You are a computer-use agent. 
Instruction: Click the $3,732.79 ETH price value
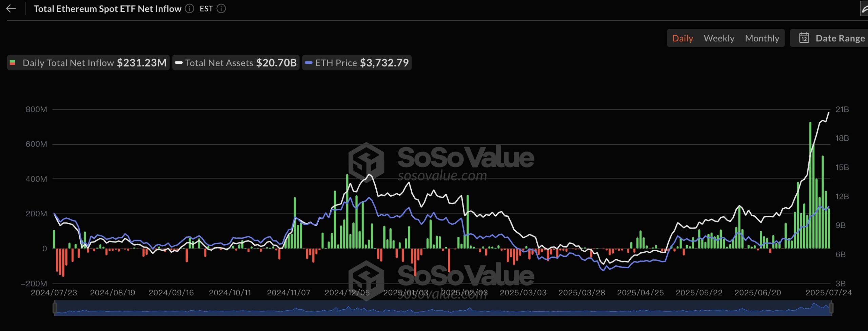pyautogui.click(x=384, y=63)
